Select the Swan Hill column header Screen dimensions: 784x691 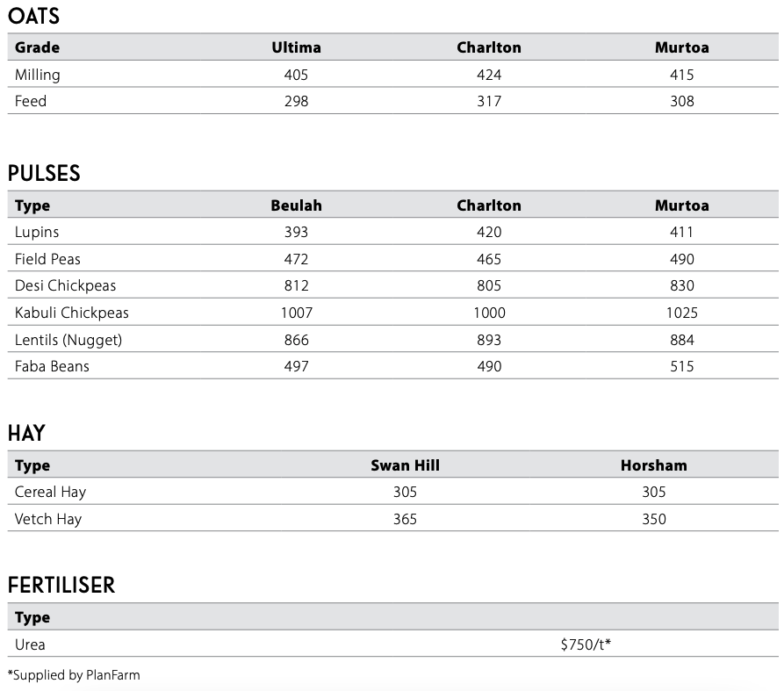tap(405, 465)
